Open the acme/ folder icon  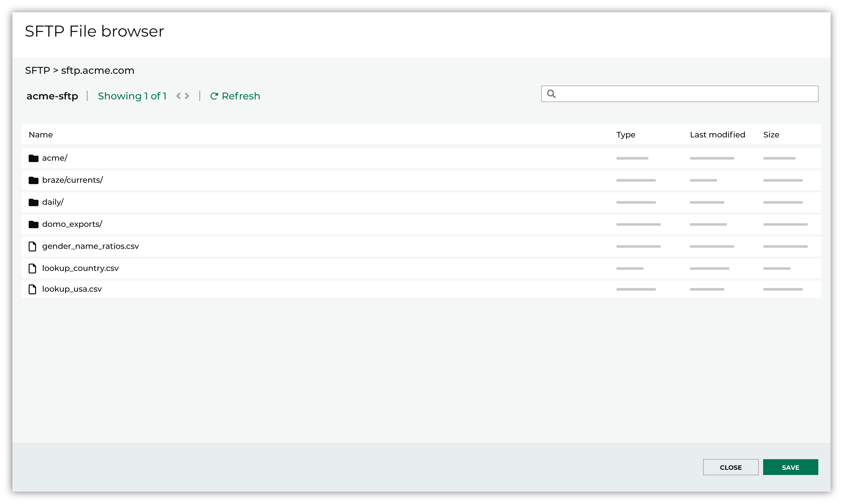coord(33,158)
